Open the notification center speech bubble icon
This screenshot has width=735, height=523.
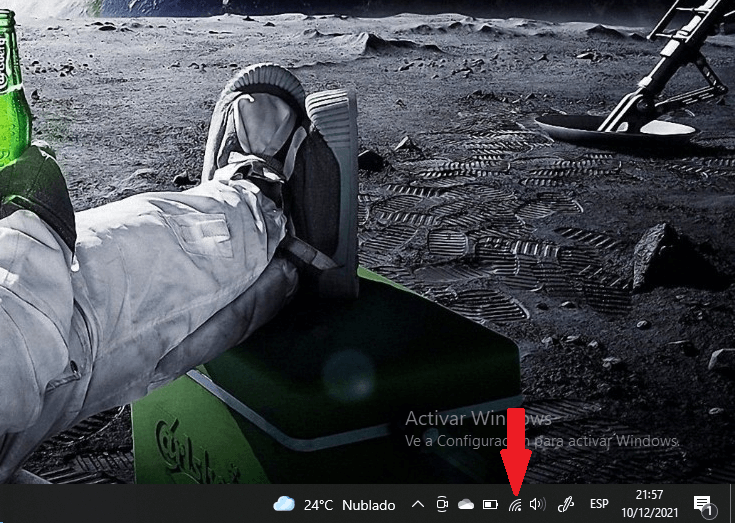tap(702, 503)
